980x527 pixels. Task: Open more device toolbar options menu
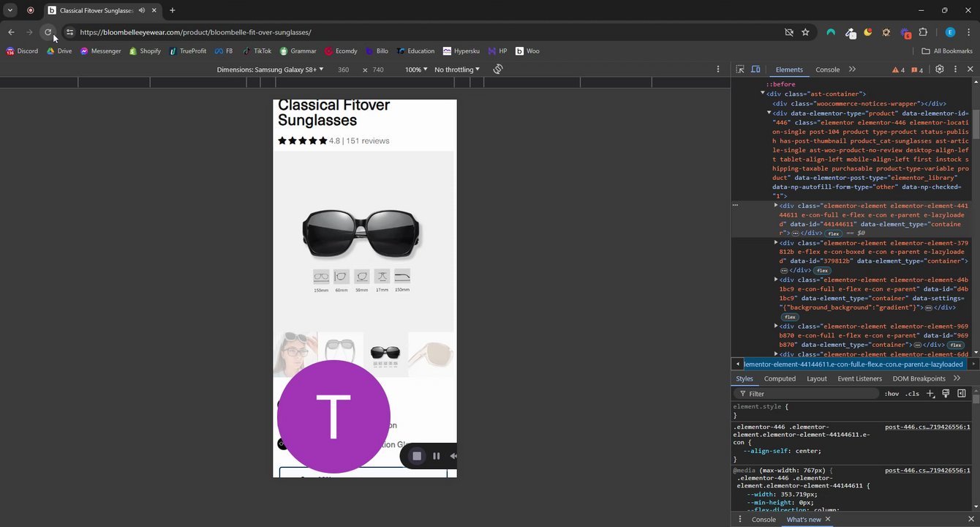tap(718, 70)
